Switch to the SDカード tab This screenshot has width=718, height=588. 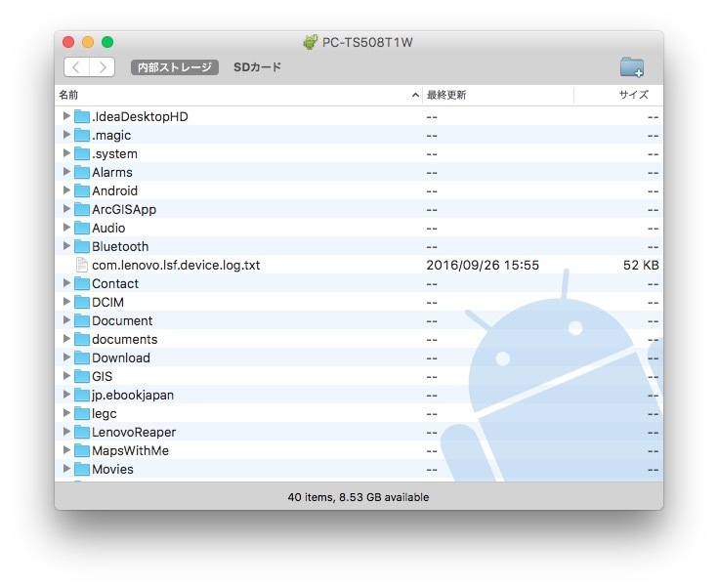(x=257, y=67)
